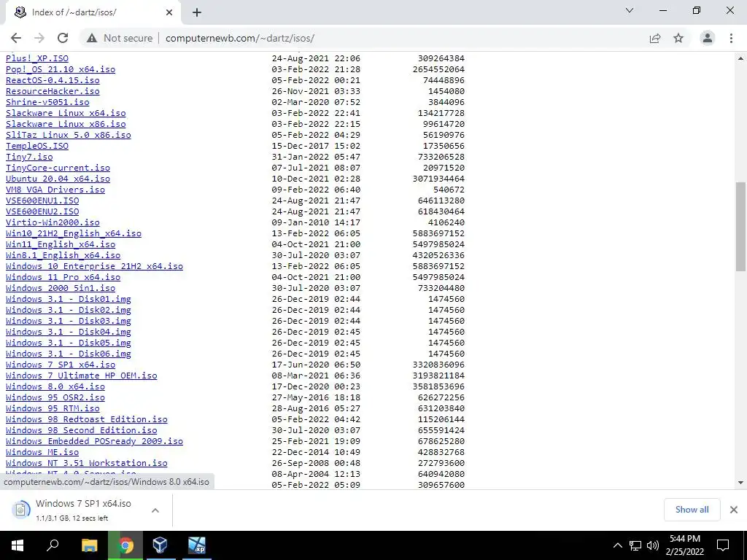This screenshot has height=560, width=747.
Task: Open Windows 98 Redtoast Edition.iso
Action: point(87,419)
